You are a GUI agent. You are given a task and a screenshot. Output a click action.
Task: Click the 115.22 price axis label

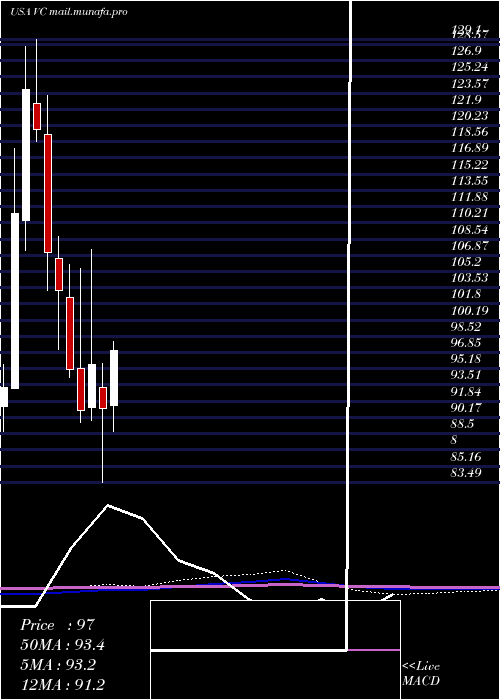pos(470,164)
